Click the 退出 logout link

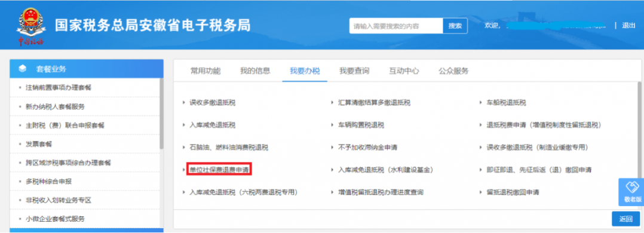point(628,26)
